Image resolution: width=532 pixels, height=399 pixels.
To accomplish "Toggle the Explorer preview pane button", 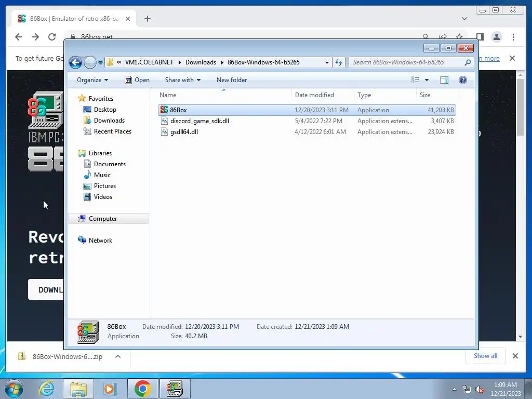I will pyautogui.click(x=444, y=79).
